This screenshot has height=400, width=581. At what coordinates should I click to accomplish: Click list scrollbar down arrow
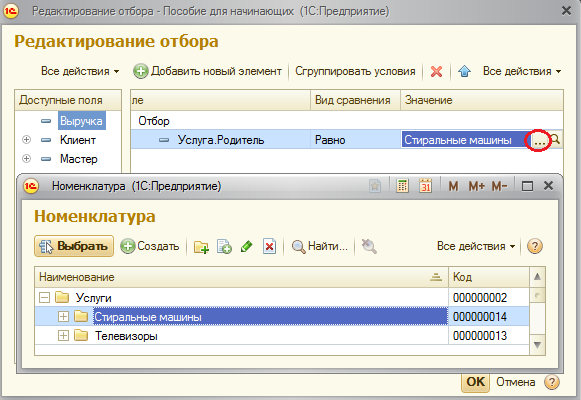(537, 345)
